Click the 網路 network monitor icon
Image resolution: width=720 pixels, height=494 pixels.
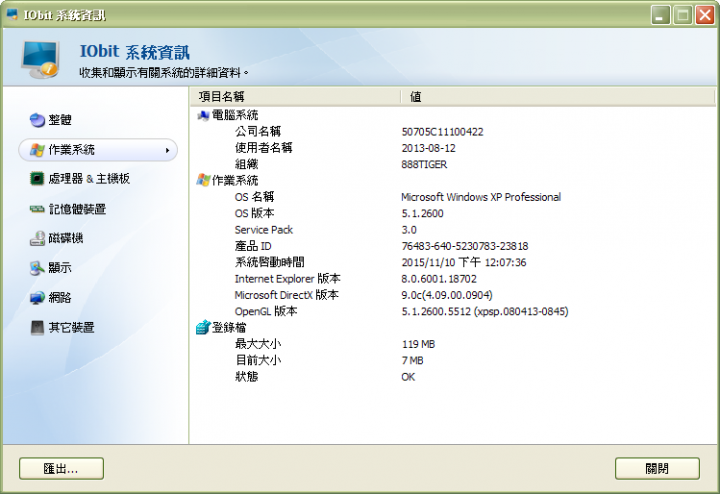click(x=37, y=298)
